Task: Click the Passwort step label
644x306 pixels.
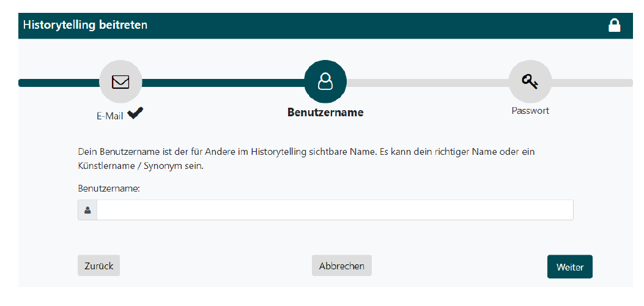Action: [x=530, y=111]
